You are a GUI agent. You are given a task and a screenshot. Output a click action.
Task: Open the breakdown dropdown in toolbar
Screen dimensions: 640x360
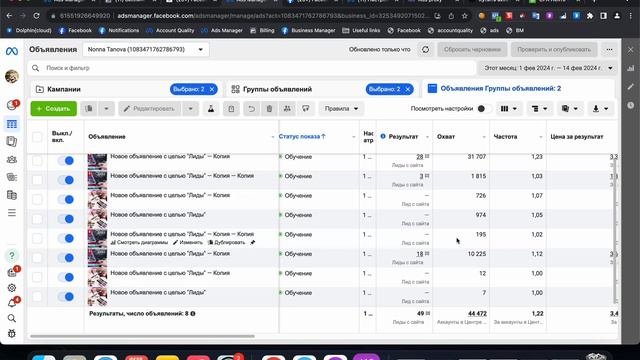pyautogui.click(x=539, y=109)
